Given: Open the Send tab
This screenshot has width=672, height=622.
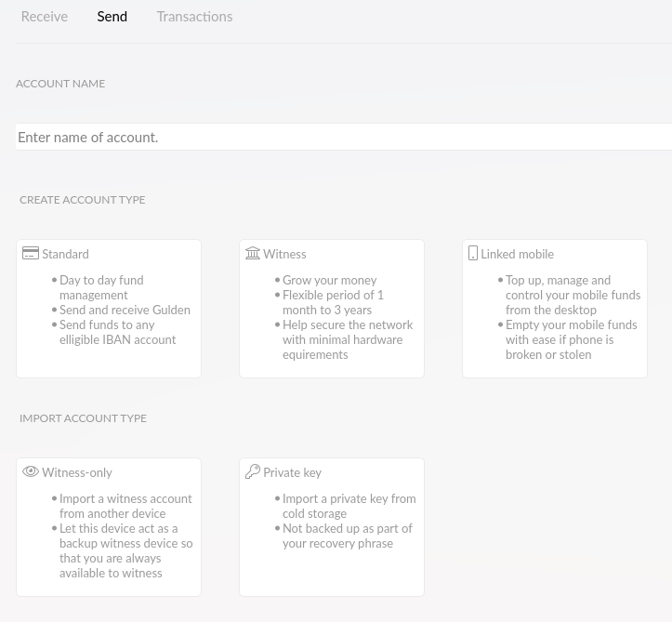Looking at the screenshot, I should click(112, 17).
